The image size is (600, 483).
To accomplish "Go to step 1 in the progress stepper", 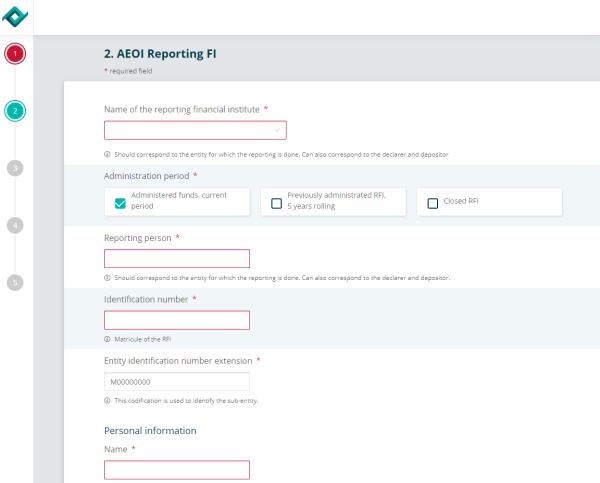I will (x=15, y=54).
